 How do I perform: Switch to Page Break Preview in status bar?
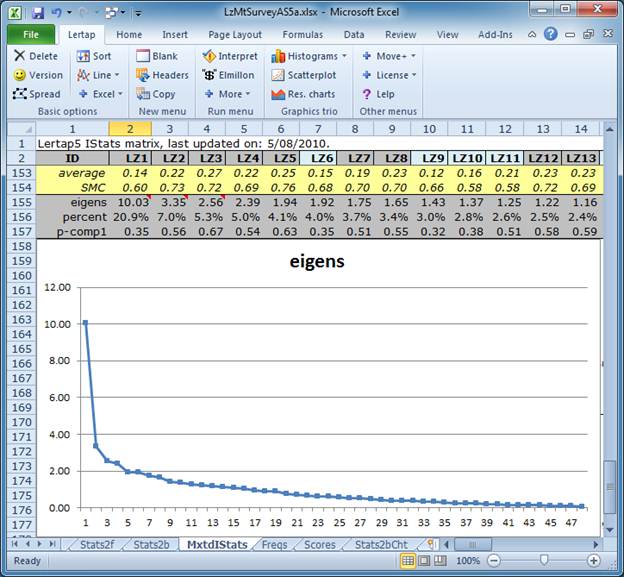[441, 561]
